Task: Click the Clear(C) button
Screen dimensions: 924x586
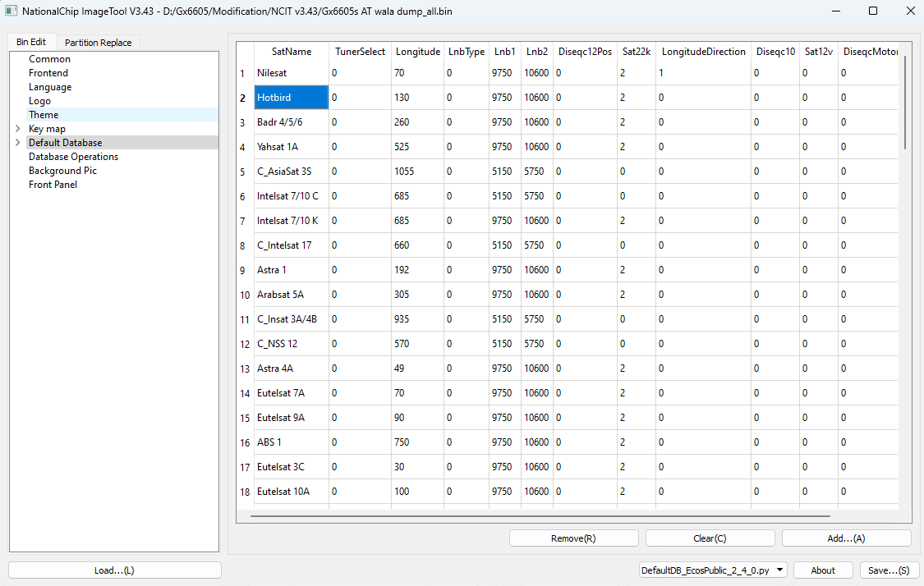Action: (710, 538)
